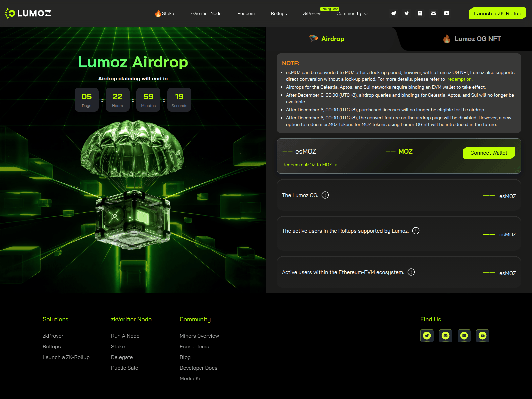Expand the Community dropdown menu
This screenshot has width=532, height=399.
pos(352,14)
